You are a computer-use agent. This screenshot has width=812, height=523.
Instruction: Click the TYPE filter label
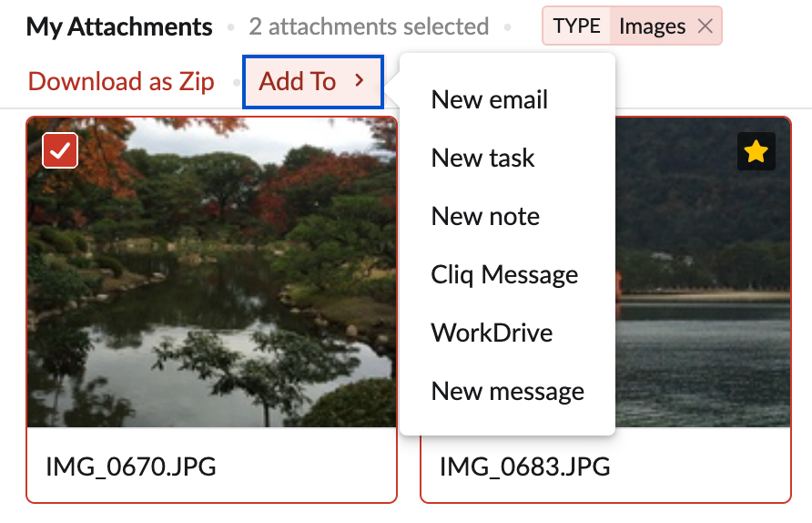click(x=576, y=26)
